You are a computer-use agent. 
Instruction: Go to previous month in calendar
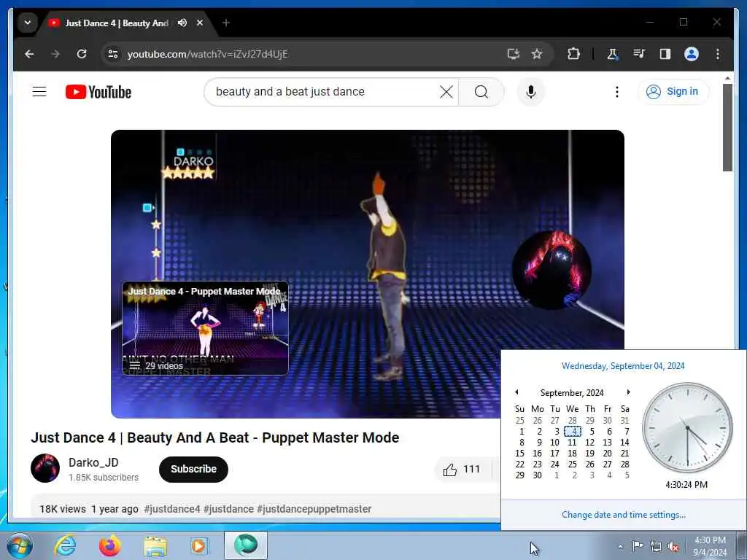coord(517,392)
